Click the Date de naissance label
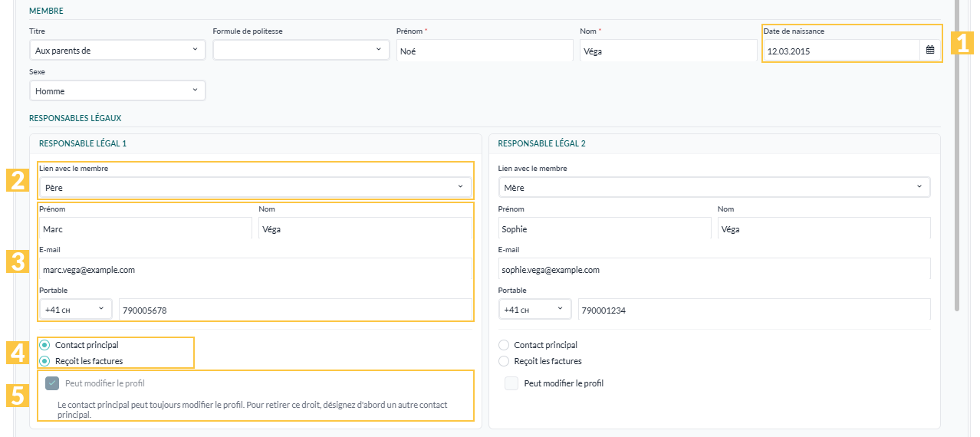This screenshot has width=980, height=437. click(x=794, y=31)
